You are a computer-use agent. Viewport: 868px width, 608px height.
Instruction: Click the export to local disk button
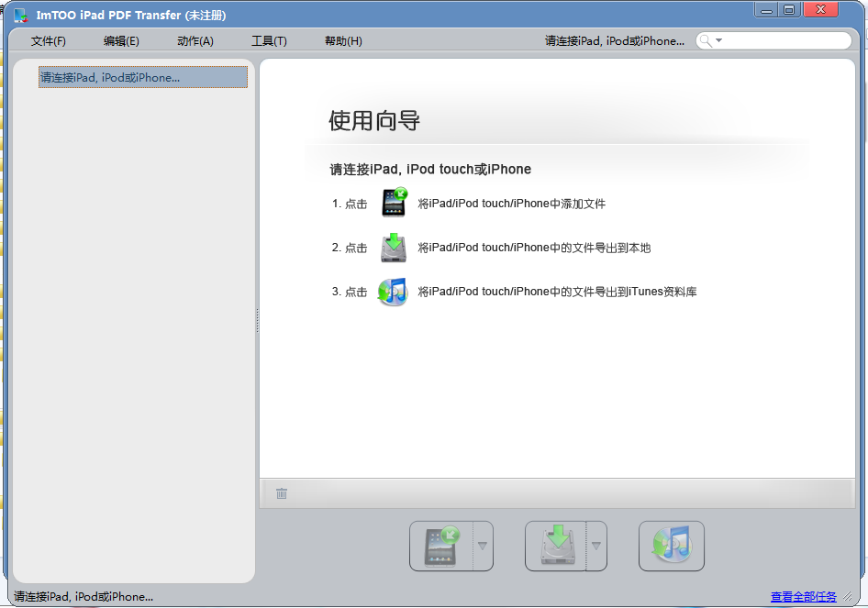556,546
